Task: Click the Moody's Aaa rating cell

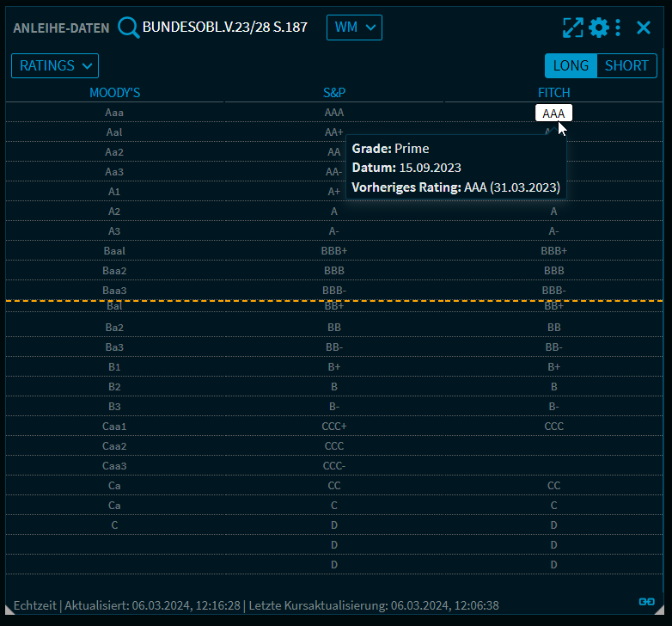Action: click(x=115, y=113)
